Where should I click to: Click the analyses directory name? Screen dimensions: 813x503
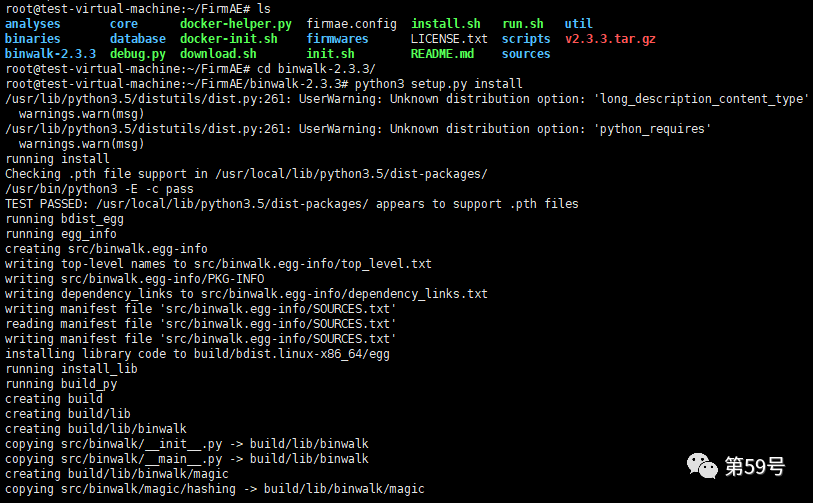33,23
